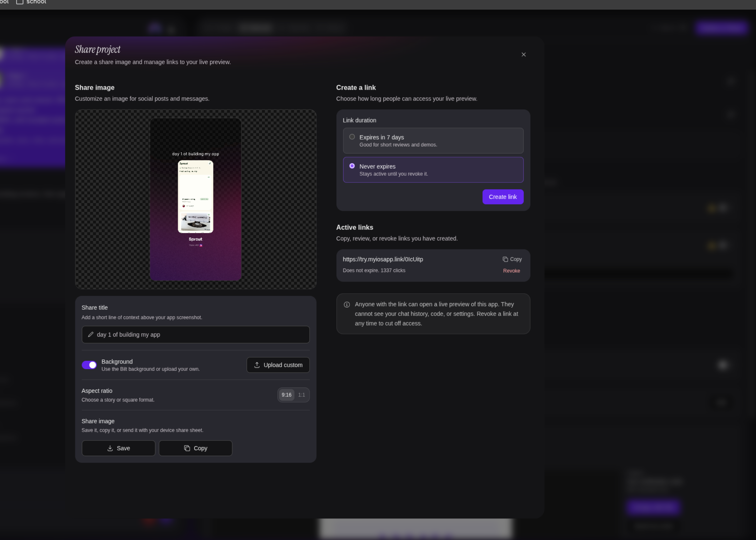Click the Create link button
This screenshot has height=540, width=756.
[x=503, y=197]
